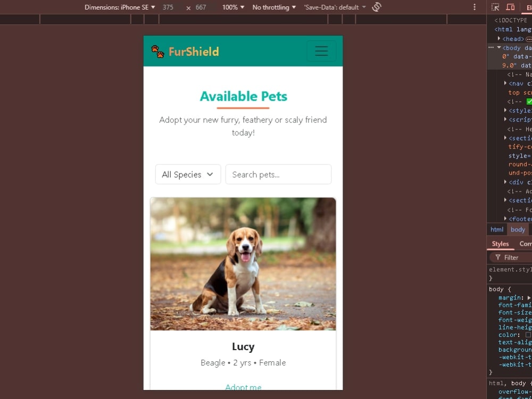Toggle the device toolbar icon in DevTools
This screenshot has width=532, height=399.
coord(510,7)
